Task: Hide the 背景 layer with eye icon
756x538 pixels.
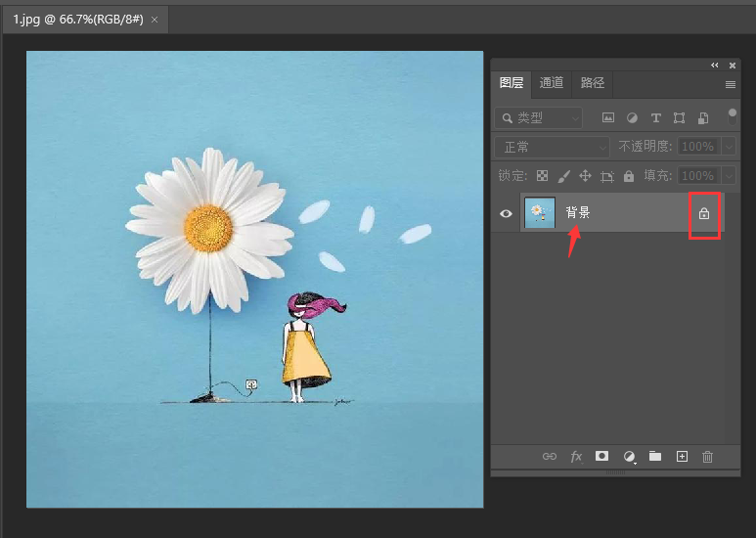Action: (x=507, y=213)
